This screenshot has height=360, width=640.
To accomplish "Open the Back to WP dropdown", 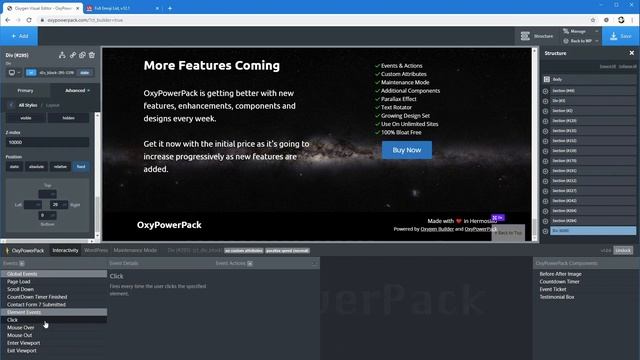I will pyautogui.click(x=580, y=41).
